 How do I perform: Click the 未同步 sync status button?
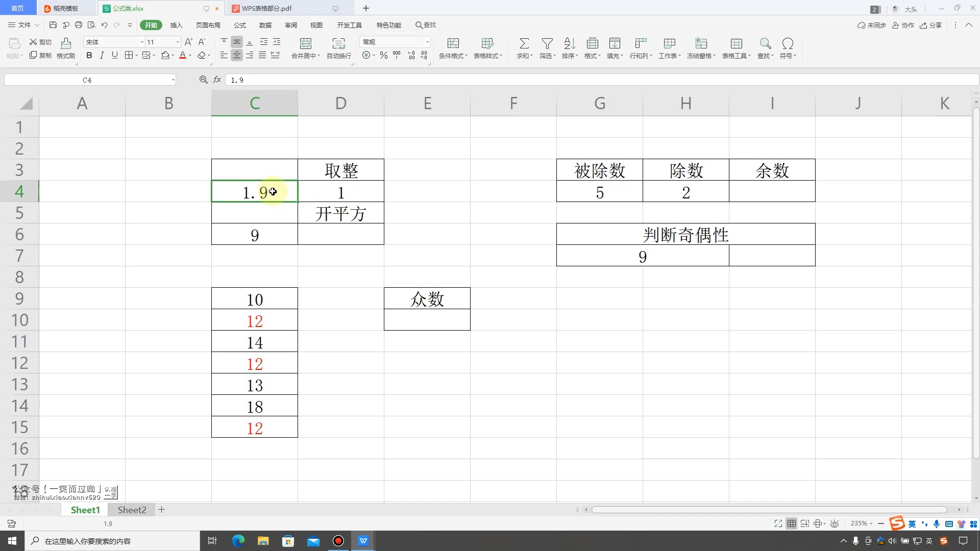pyautogui.click(x=871, y=25)
